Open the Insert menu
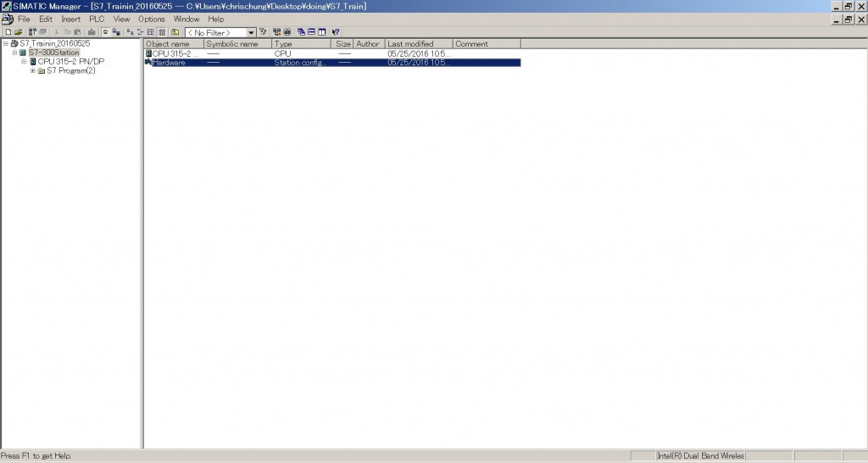 coord(71,19)
